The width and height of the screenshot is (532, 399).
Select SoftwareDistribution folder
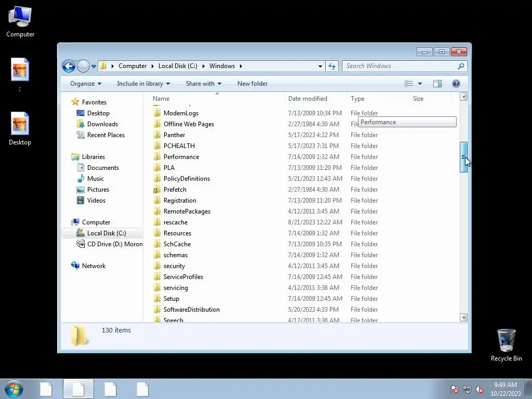[x=191, y=310]
